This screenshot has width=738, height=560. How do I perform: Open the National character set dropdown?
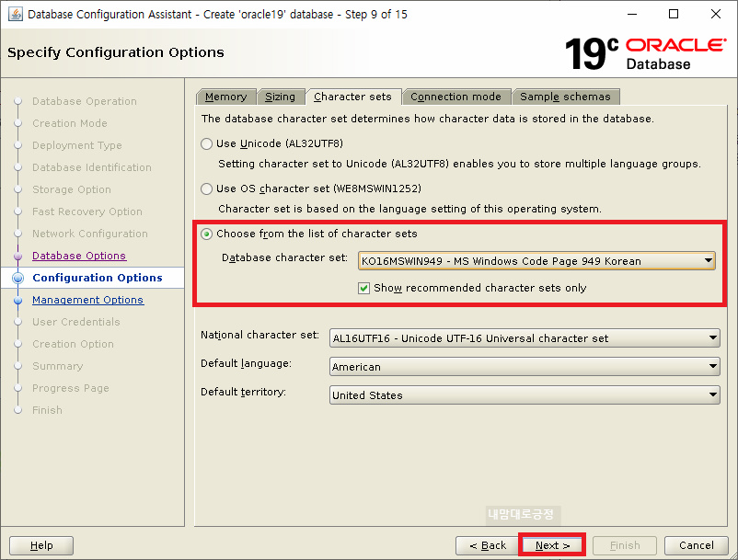[x=525, y=338]
